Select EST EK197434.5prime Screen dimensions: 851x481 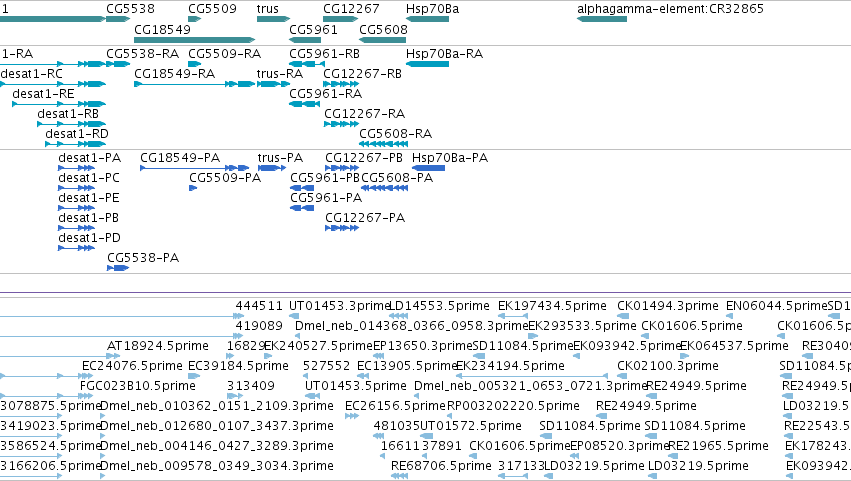[552, 306]
